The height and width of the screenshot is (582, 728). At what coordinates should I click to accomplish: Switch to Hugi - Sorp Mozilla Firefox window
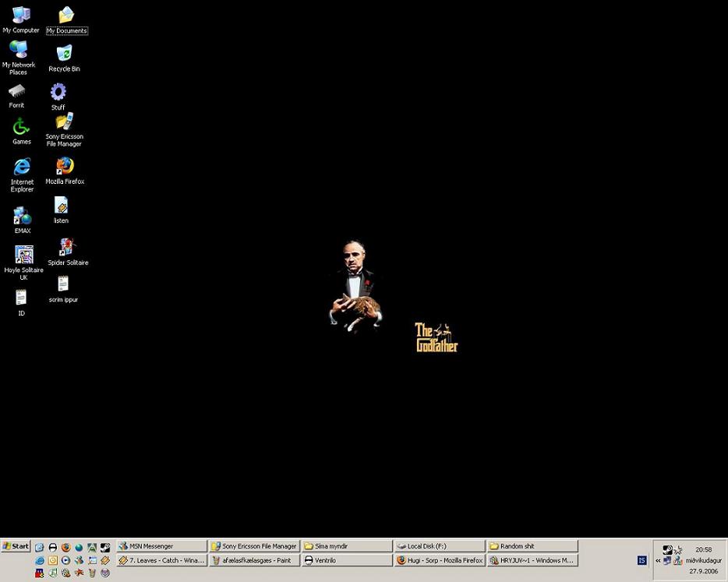pos(440,560)
